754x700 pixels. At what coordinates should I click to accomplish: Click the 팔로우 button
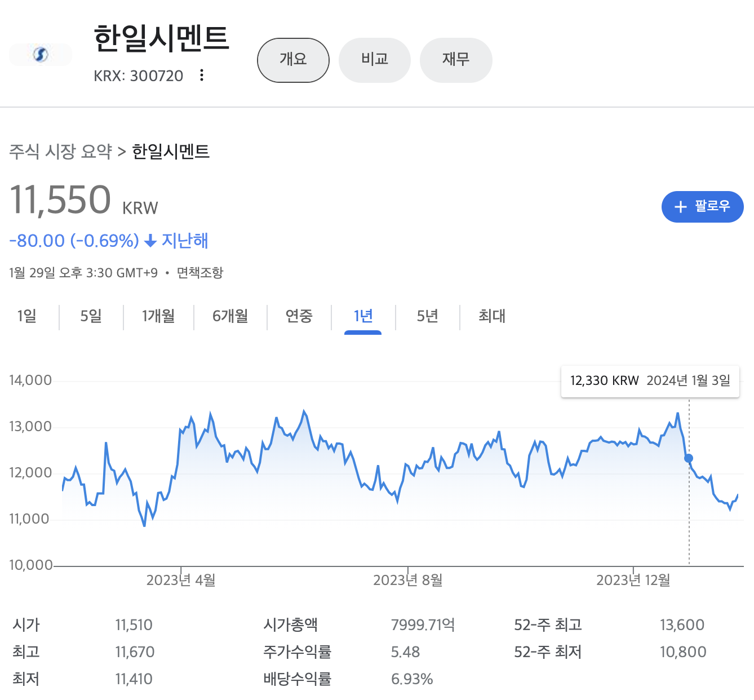click(x=702, y=207)
